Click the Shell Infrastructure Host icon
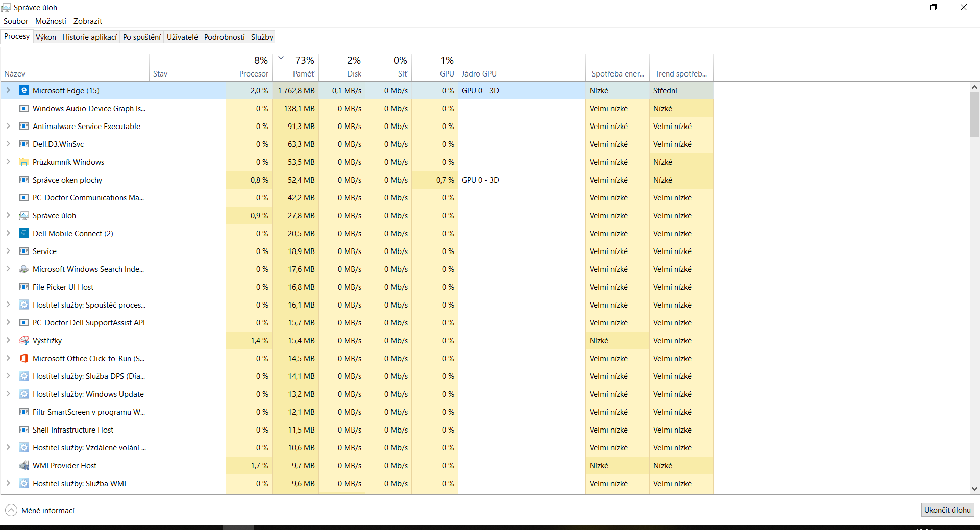This screenshot has width=980, height=530. [x=23, y=430]
